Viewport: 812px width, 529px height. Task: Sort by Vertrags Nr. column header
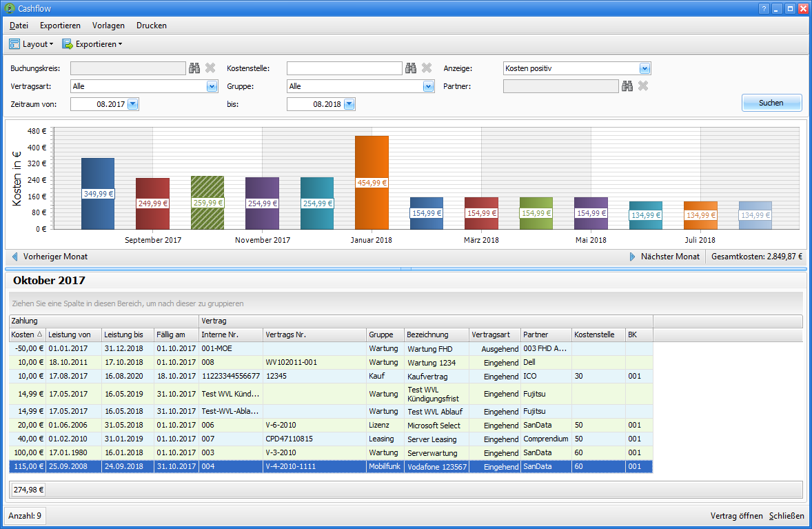pos(314,335)
